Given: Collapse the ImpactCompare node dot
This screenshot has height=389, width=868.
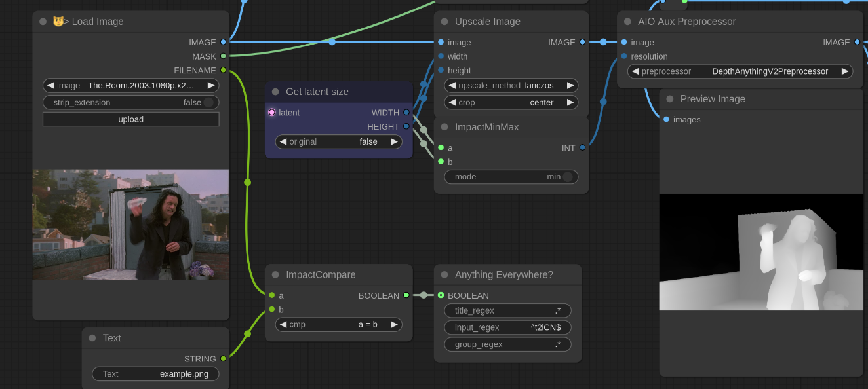Looking at the screenshot, I should [x=275, y=275].
